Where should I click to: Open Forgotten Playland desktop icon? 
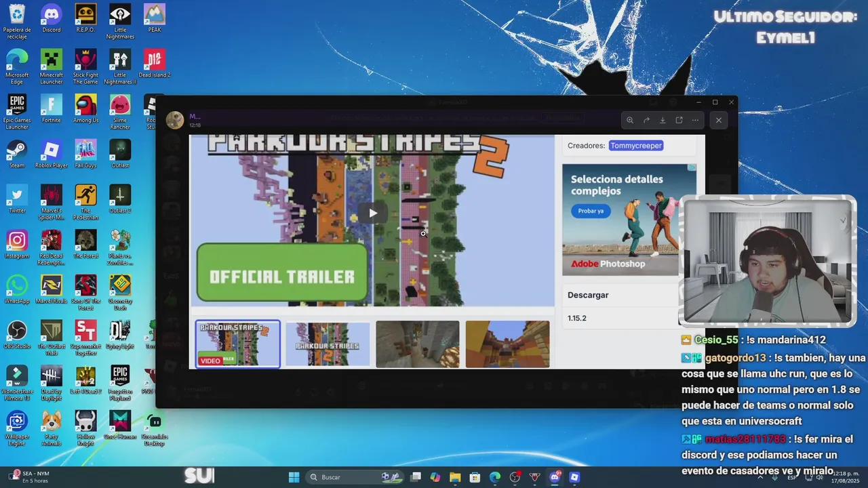pos(120,383)
